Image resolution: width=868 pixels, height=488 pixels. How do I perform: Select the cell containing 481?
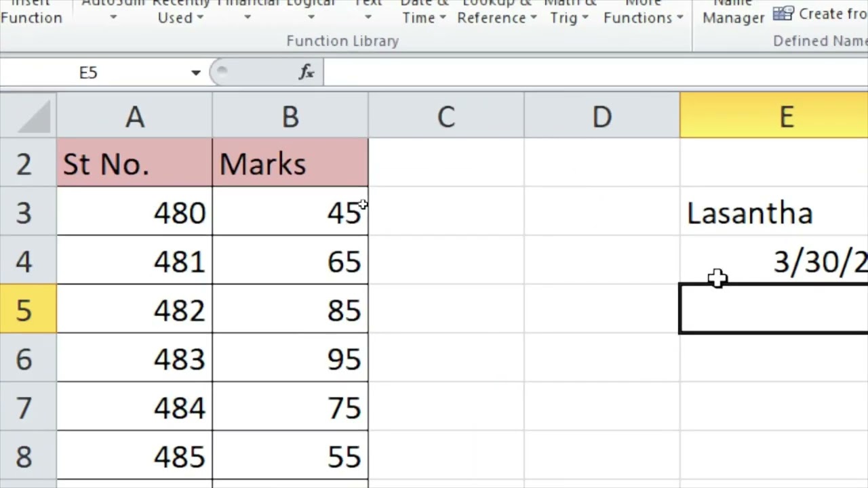coord(134,260)
